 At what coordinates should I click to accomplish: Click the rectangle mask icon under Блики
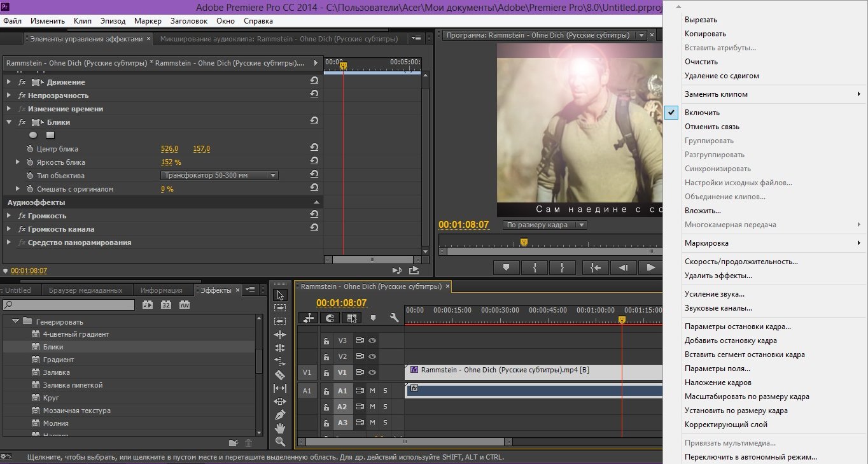pyautogui.click(x=50, y=135)
